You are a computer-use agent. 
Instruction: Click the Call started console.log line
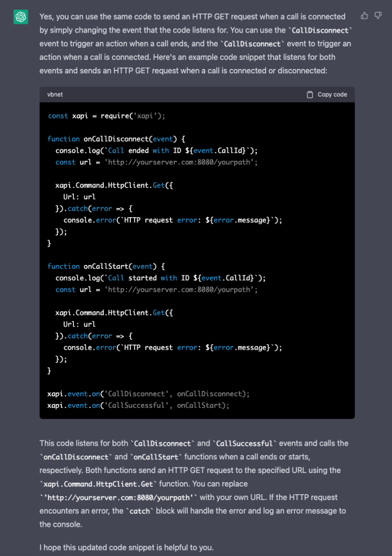160,278
